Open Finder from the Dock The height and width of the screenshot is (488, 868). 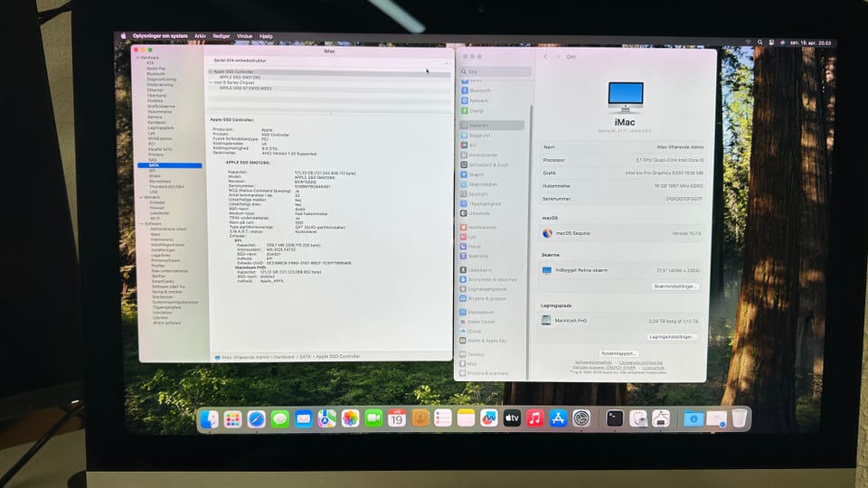(209, 418)
